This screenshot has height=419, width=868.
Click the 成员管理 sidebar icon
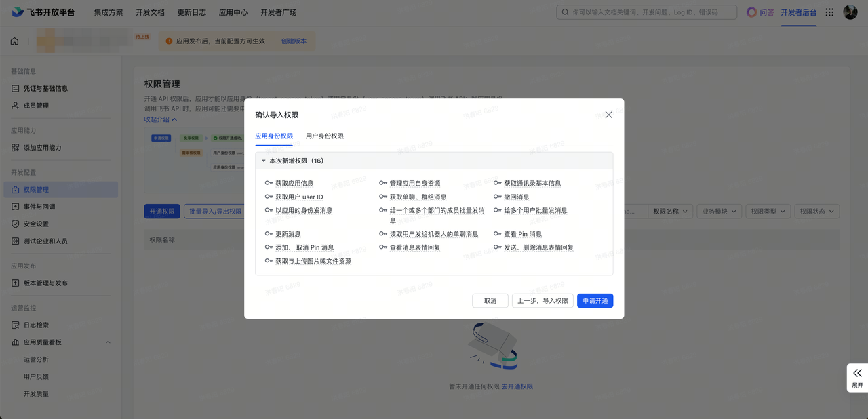click(16, 106)
